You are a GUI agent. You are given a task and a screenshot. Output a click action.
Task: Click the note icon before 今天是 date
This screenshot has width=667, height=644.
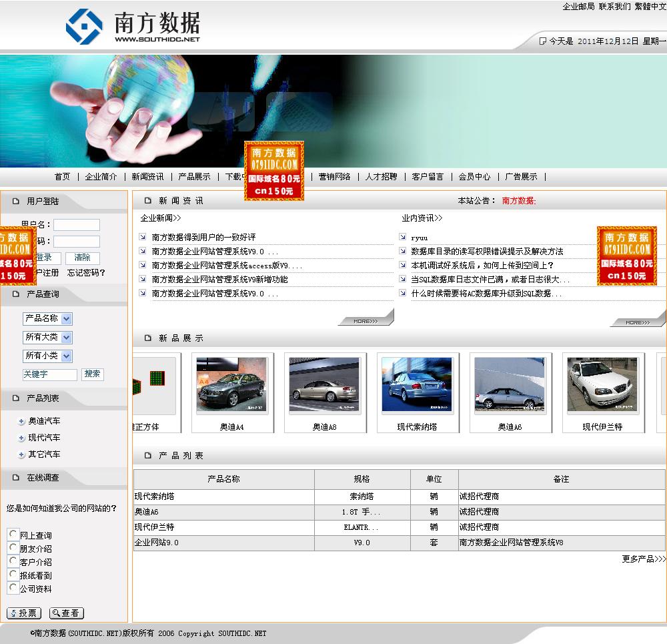pos(542,41)
